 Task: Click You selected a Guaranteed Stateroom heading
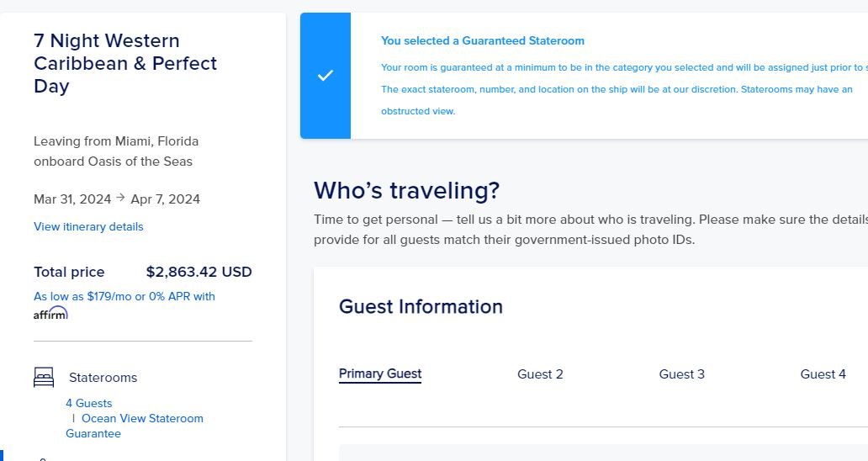tap(483, 41)
